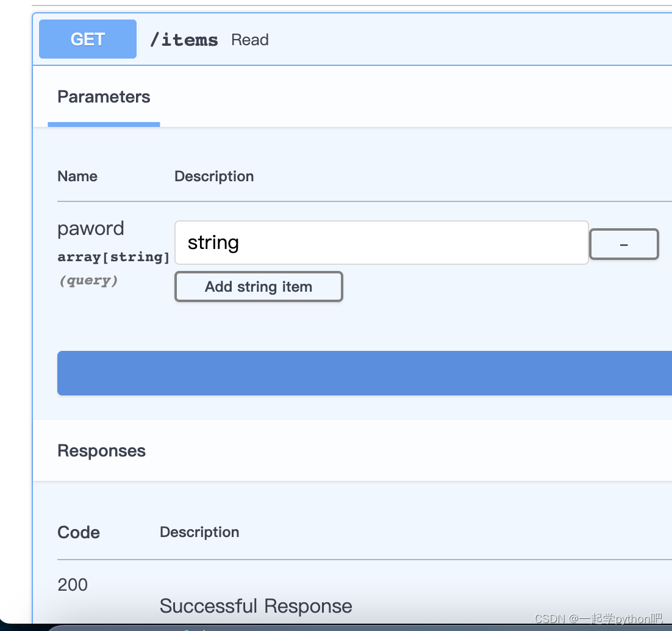Click the Code column header
The image size is (672, 631).
pyautogui.click(x=79, y=532)
